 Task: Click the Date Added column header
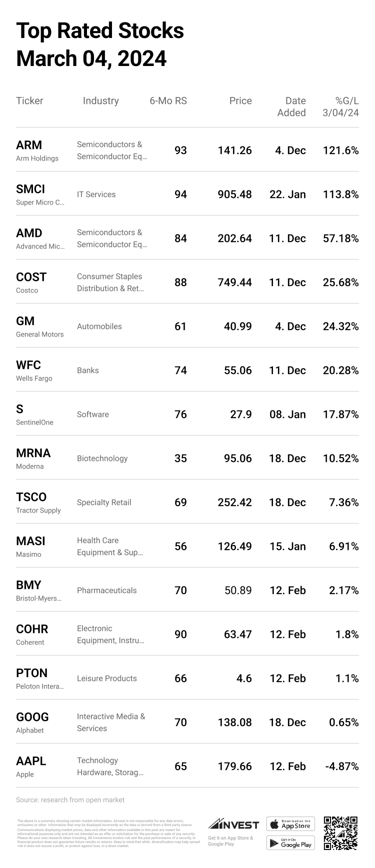[291, 107]
